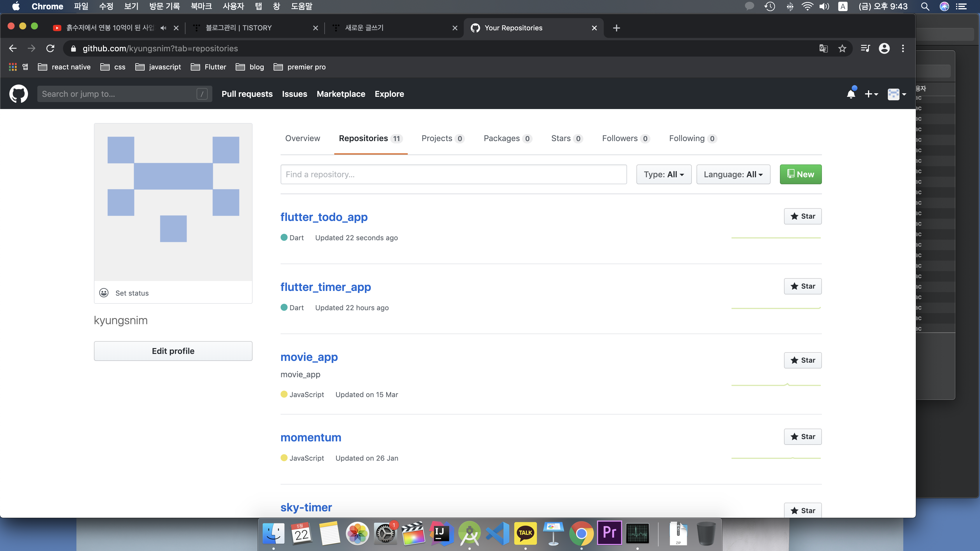Open Chrome's three-dot menu
Viewport: 980px width, 551px height.
[x=903, y=48]
